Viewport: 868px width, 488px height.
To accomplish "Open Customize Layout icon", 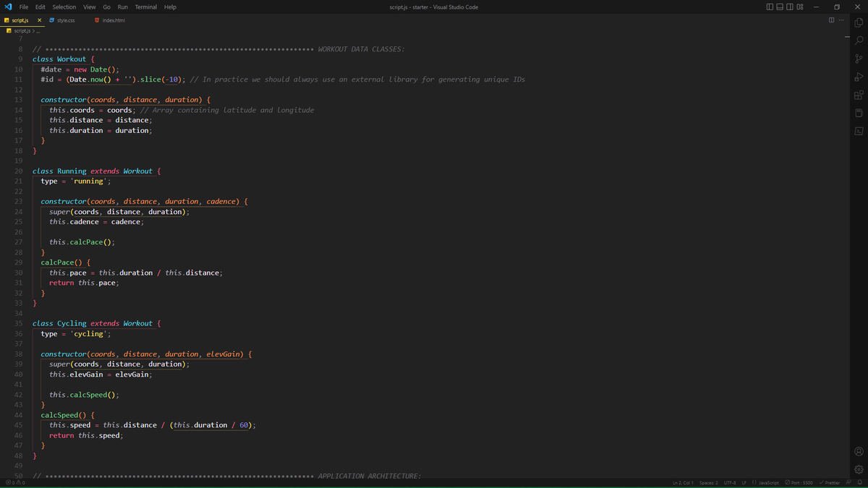I will coord(801,7).
